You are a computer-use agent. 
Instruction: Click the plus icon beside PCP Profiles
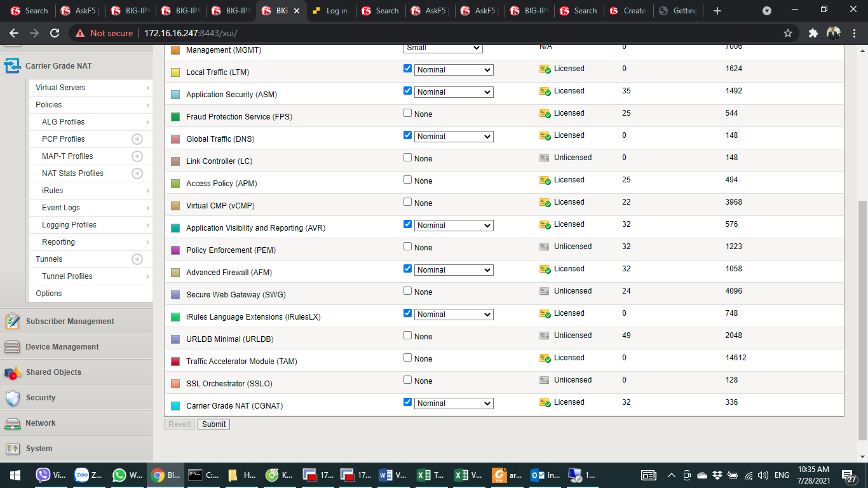[137, 139]
